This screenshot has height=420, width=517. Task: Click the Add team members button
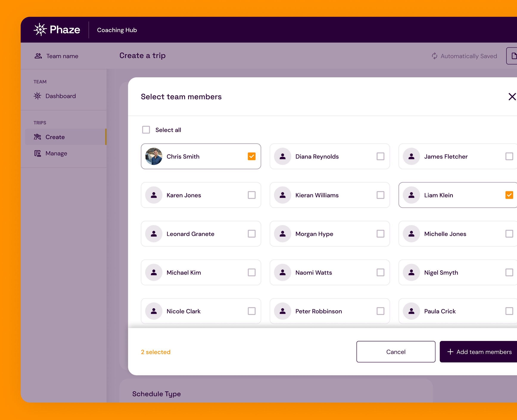point(479,352)
